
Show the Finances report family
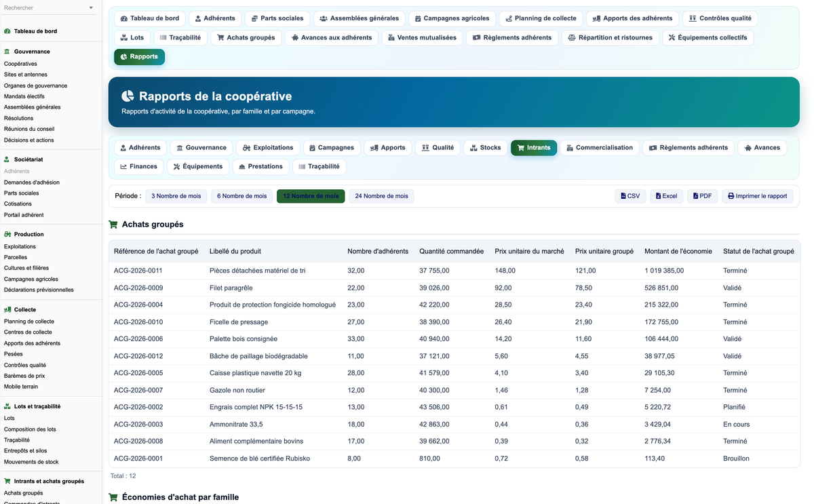tap(138, 166)
